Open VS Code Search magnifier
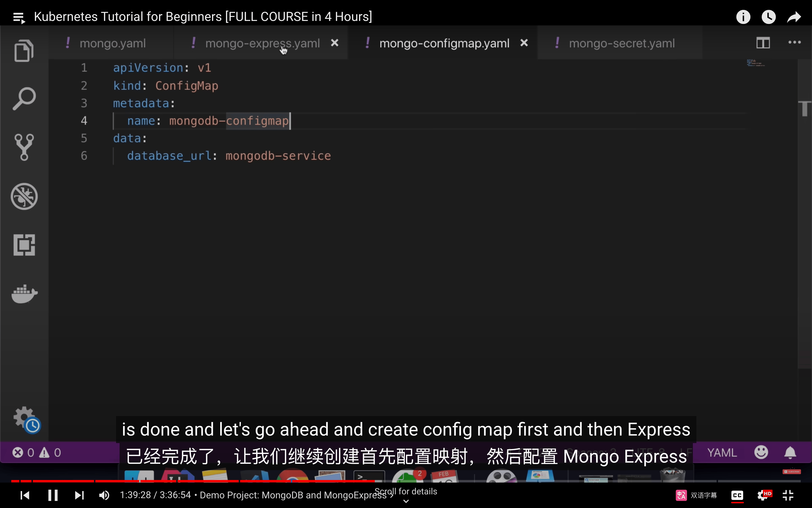812x508 pixels. (x=24, y=99)
